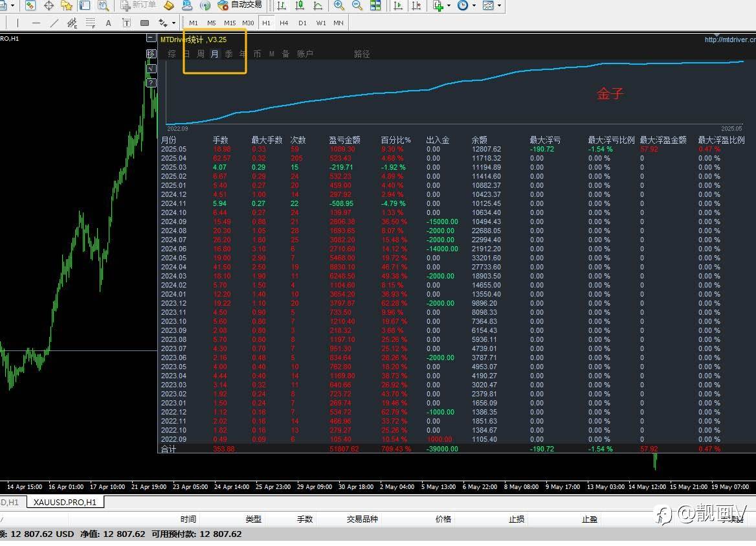The height and width of the screenshot is (546, 756).
Task: Select the horizontal line tool
Action: [x=36, y=23]
